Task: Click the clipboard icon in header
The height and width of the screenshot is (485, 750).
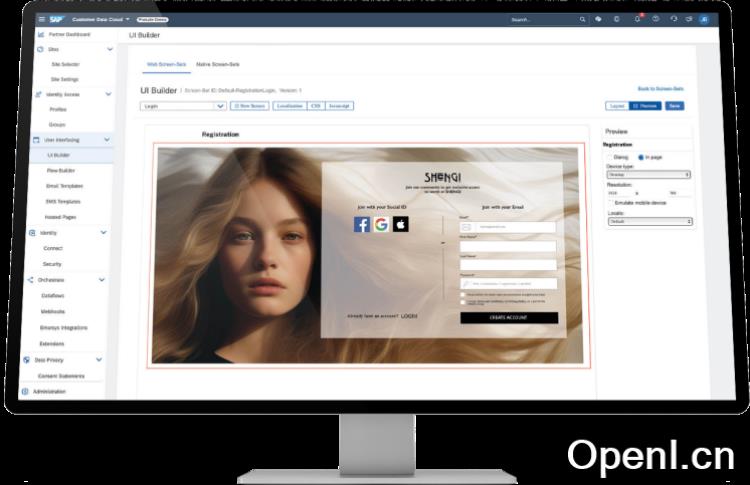Action: (617, 19)
